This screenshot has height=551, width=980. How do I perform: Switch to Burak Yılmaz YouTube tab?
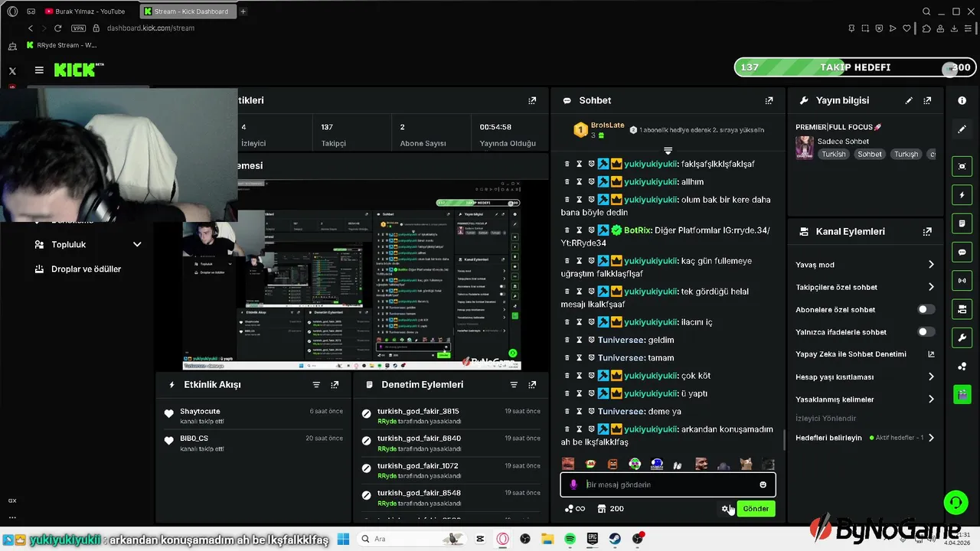pos(86,11)
